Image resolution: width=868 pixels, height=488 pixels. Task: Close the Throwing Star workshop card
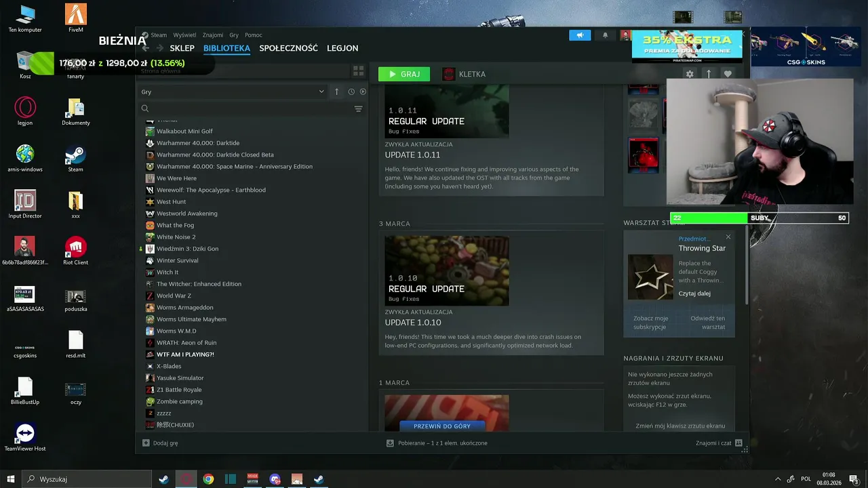(728, 237)
